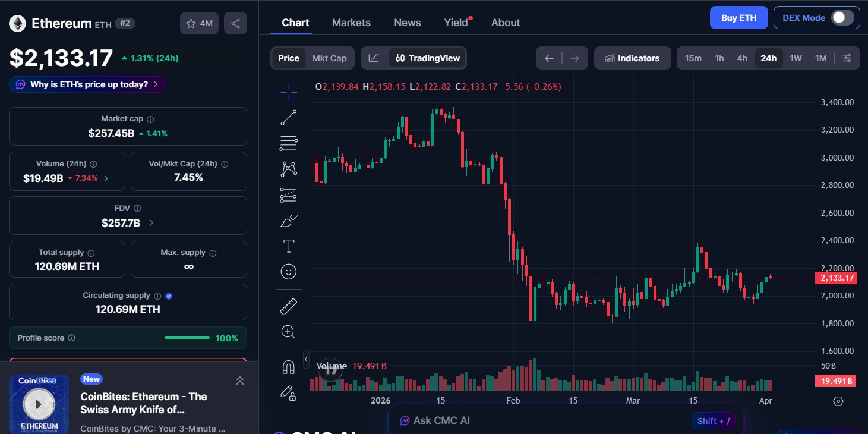Select the text annotation tool

(x=288, y=246)
